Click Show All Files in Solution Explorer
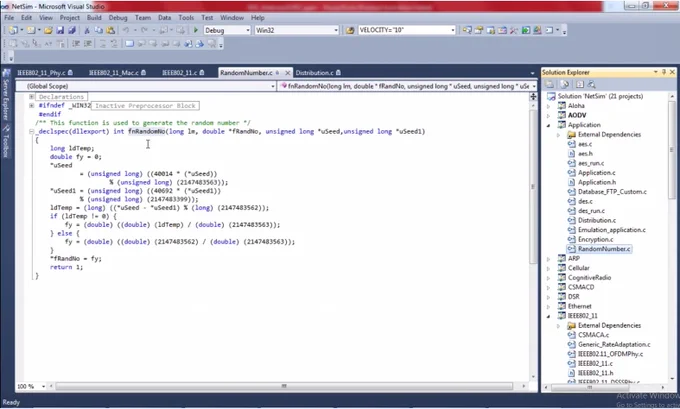680x409 pixels. click(x=565, y=84)
